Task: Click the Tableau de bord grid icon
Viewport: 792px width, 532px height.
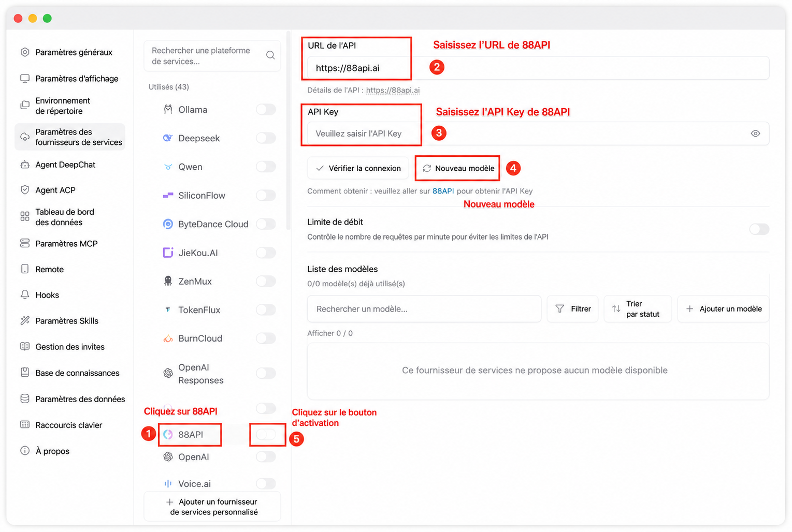Action: pos(25,216)
